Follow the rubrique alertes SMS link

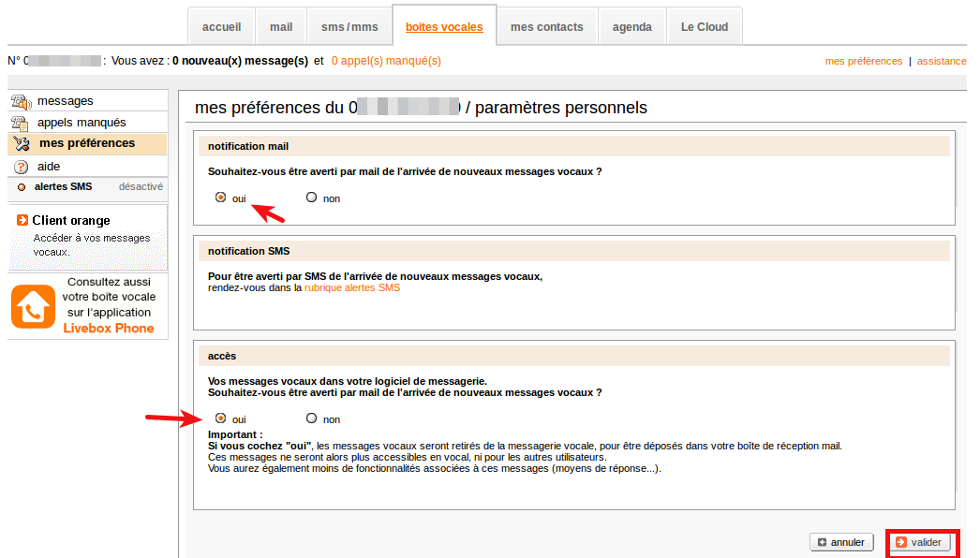pyautogui.click(x=351, y=288)
